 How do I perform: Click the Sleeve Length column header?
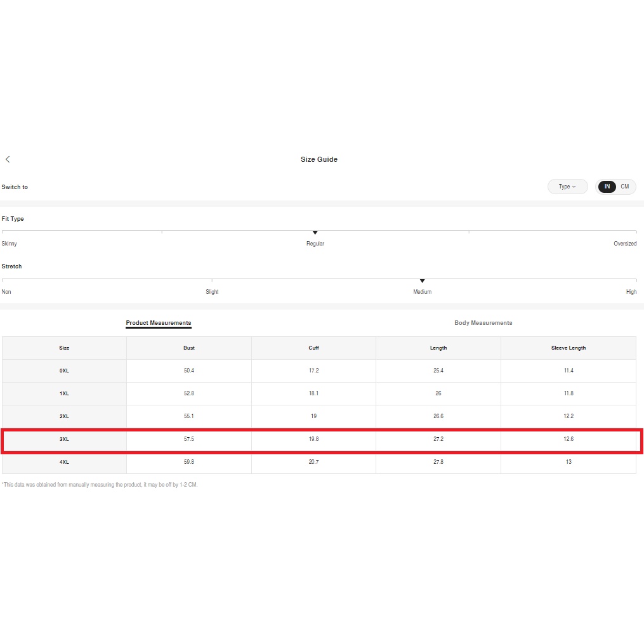(x=568, y=348)
